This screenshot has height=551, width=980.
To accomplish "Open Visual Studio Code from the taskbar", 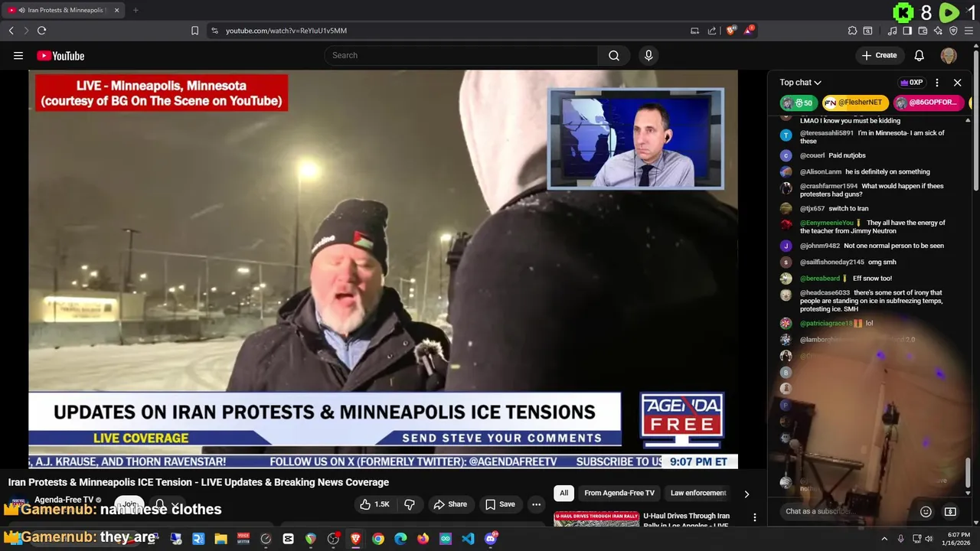I will (468, 539).
